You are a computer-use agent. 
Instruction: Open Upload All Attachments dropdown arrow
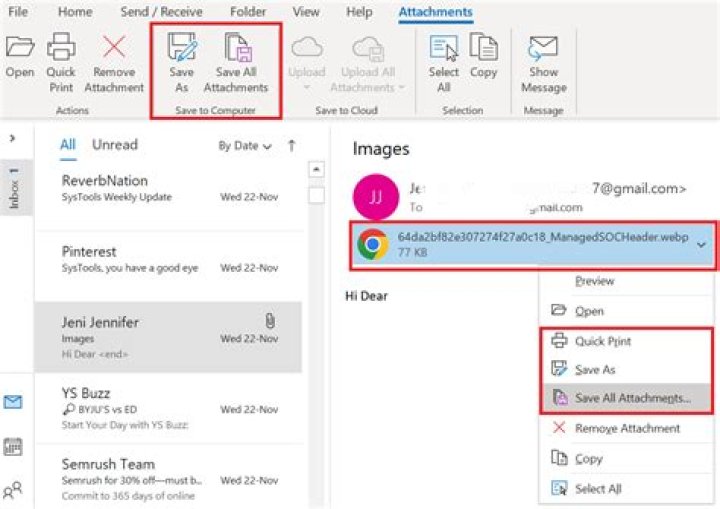point(401,87)
